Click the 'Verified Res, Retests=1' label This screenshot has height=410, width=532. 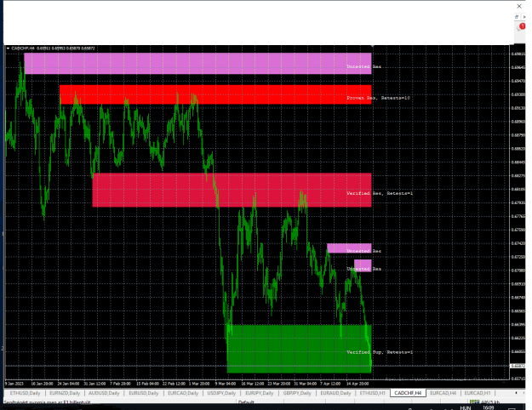click(380, 193)
